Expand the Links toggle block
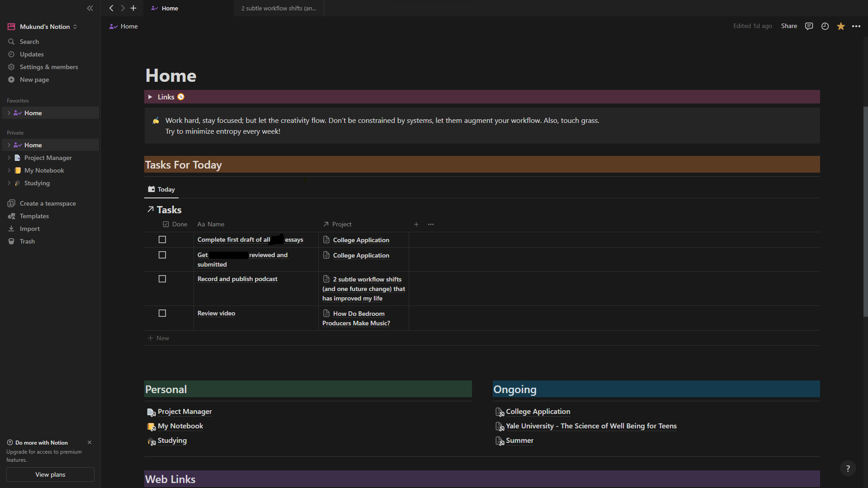The height and width of the screenshot is (488, 868). pyautogui.click(x=150, y=97)
